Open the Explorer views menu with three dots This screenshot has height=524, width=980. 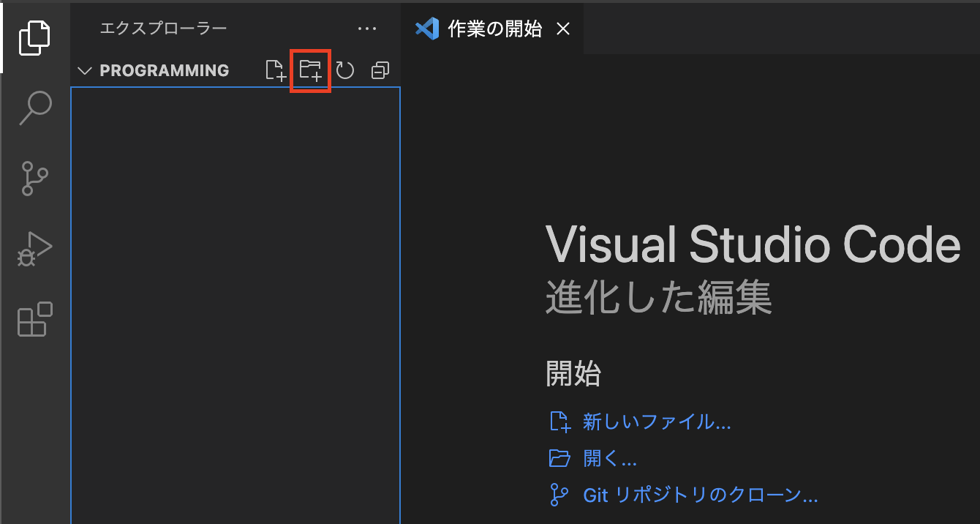coord(368,29)
